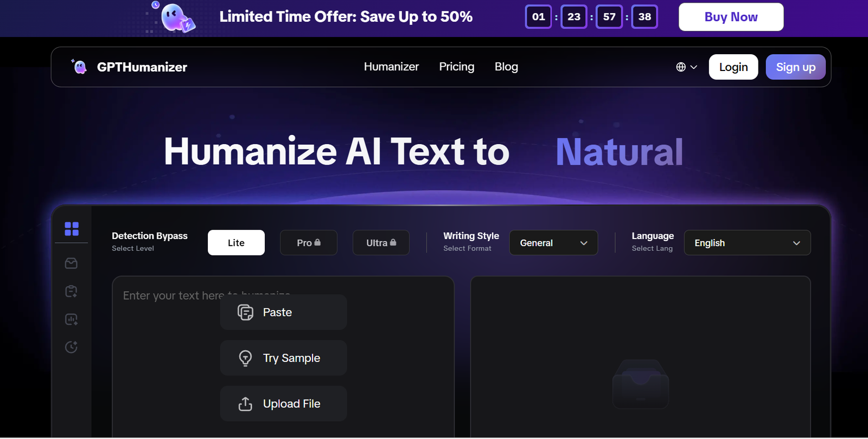Screen dimensions: 868x439
Task: Expand the Writing Style General dropdown
Action: 553,243
